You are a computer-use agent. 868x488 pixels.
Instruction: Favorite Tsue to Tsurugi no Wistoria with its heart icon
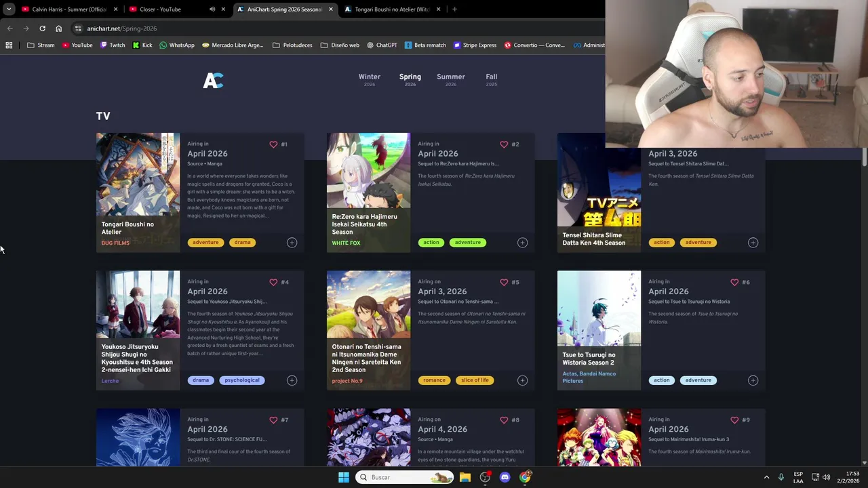tap(734, 282)
